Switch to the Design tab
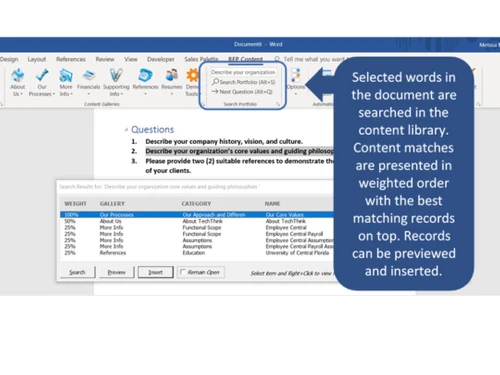The image size is (500, 375). 9,59
